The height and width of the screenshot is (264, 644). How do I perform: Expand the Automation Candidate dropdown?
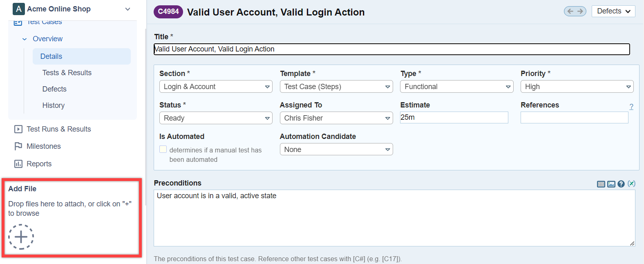click(x=336, y=150)
